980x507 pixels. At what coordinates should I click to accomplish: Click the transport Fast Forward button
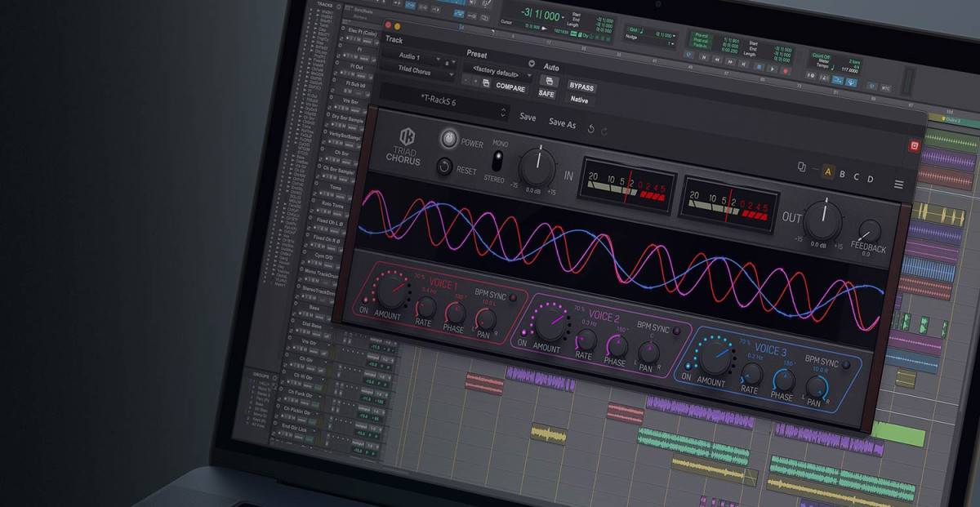pyautogui.click(x=731, y=63)
